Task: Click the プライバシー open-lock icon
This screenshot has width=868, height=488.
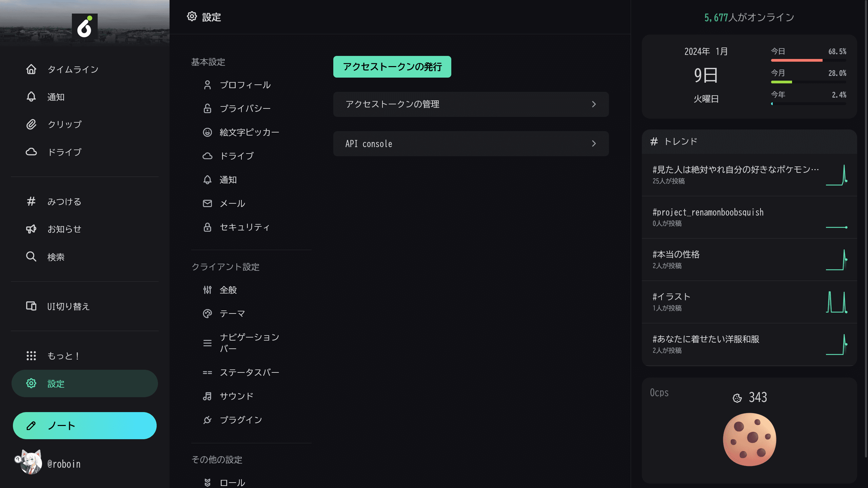Action: click(x=207, y=108)
